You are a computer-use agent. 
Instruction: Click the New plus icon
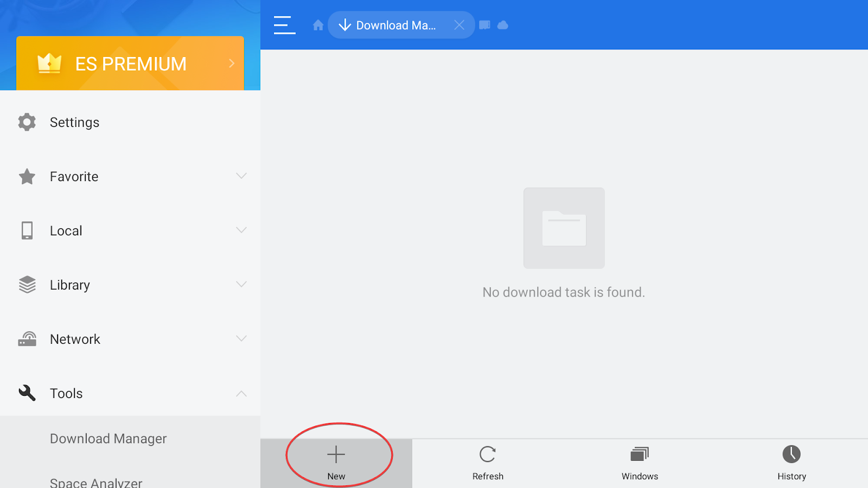pyautogui.click(x=336, y=454)
